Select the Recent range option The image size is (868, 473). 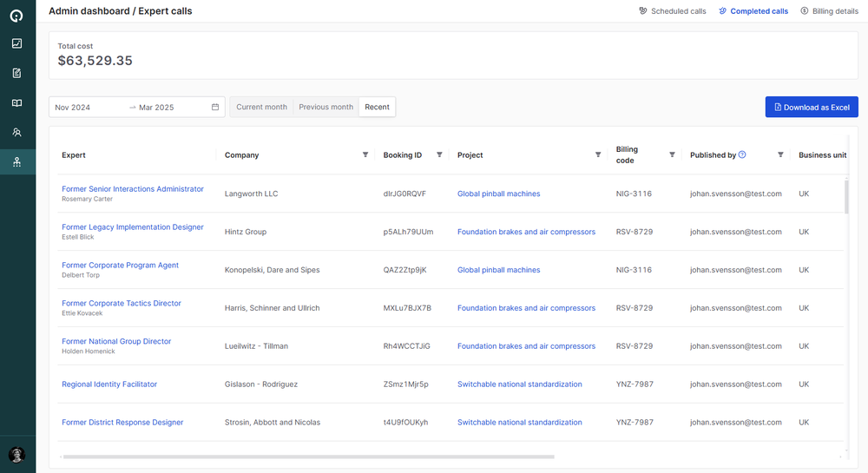377,108
